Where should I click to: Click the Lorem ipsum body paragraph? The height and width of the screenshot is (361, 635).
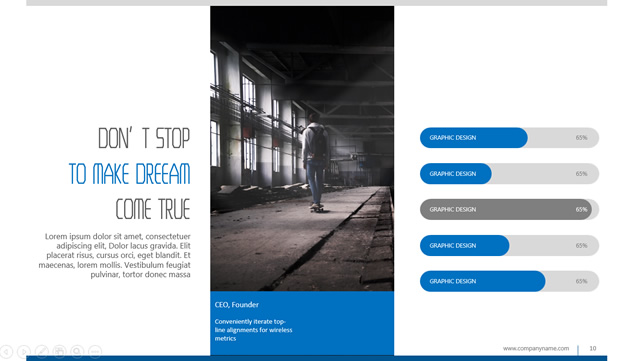pos(115,255)
